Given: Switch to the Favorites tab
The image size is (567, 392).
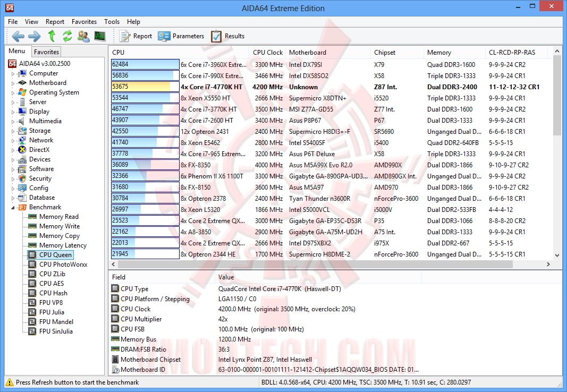Looking at the screenshot, I should click(x=46, y=52).
